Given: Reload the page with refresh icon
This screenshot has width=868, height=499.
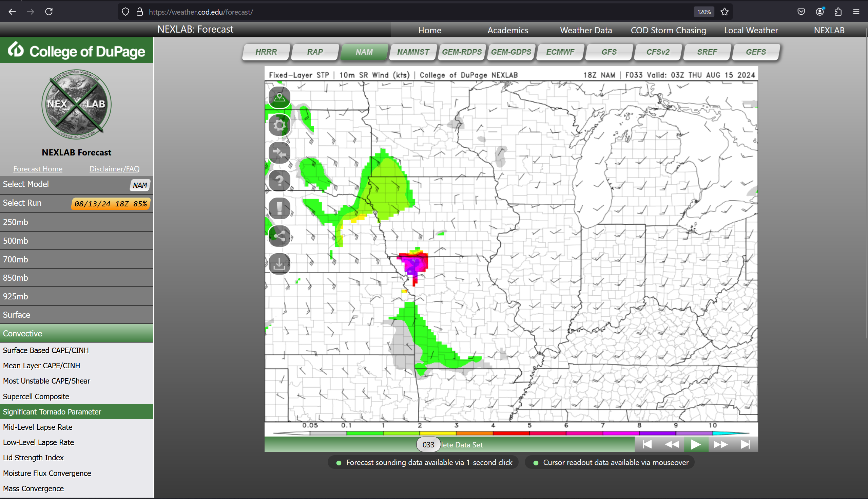Looking at the screenshot, I should (x=49, y=12).
